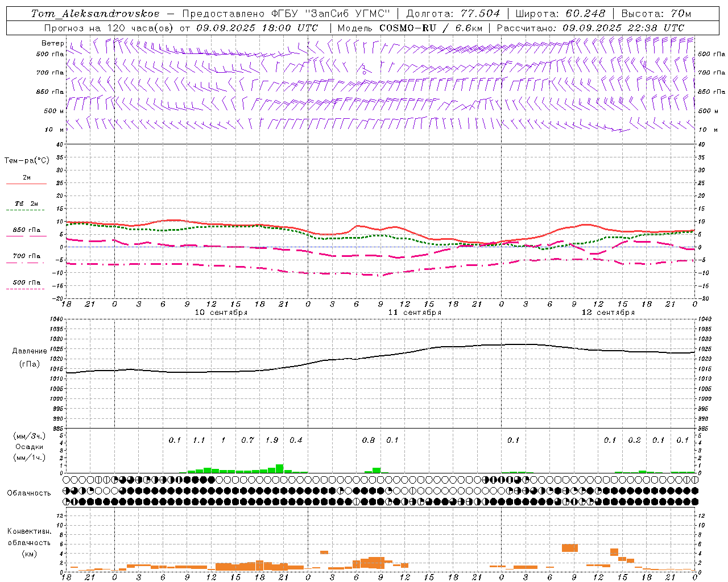Screen dimensions: 728x582
Task: Click the precipitation amount 1.1
Action: (x=198, y=440)
